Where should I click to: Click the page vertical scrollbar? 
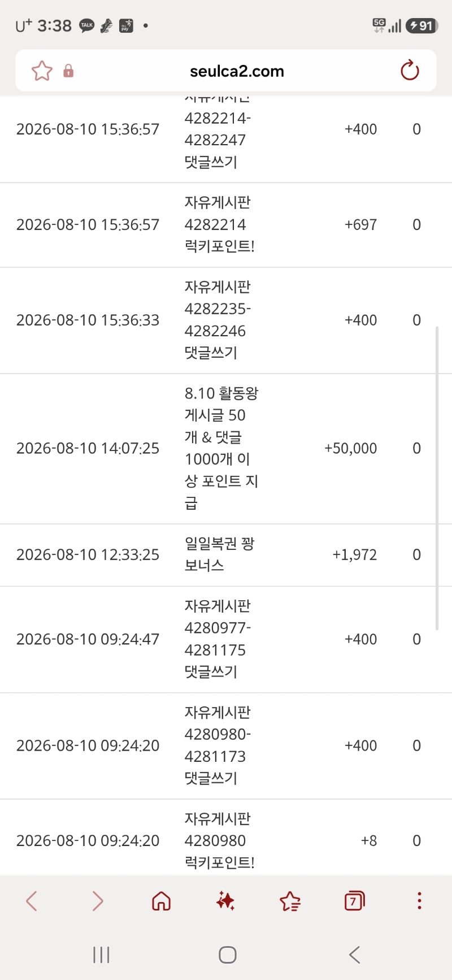437,478
